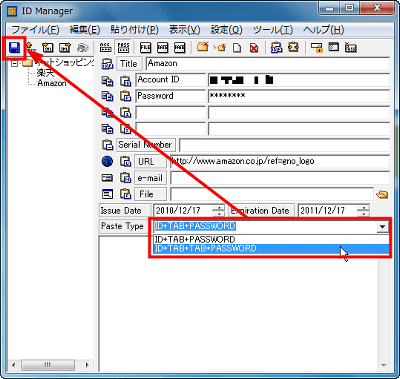Image resolution: width=400 pixels, height=379 pixels.
Task: Click clipboard icon beside the URL button
Action: point(125,162)
